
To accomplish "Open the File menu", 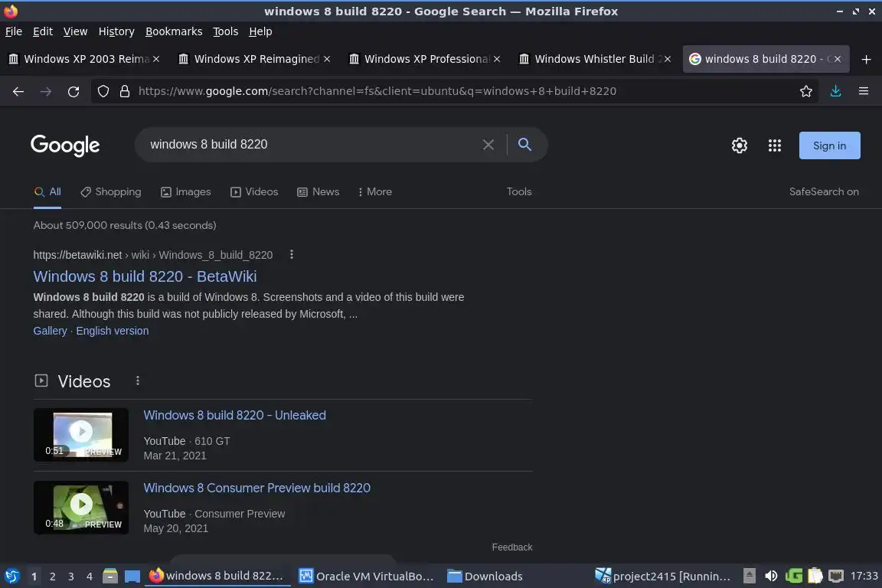I will tap(14, 31).
